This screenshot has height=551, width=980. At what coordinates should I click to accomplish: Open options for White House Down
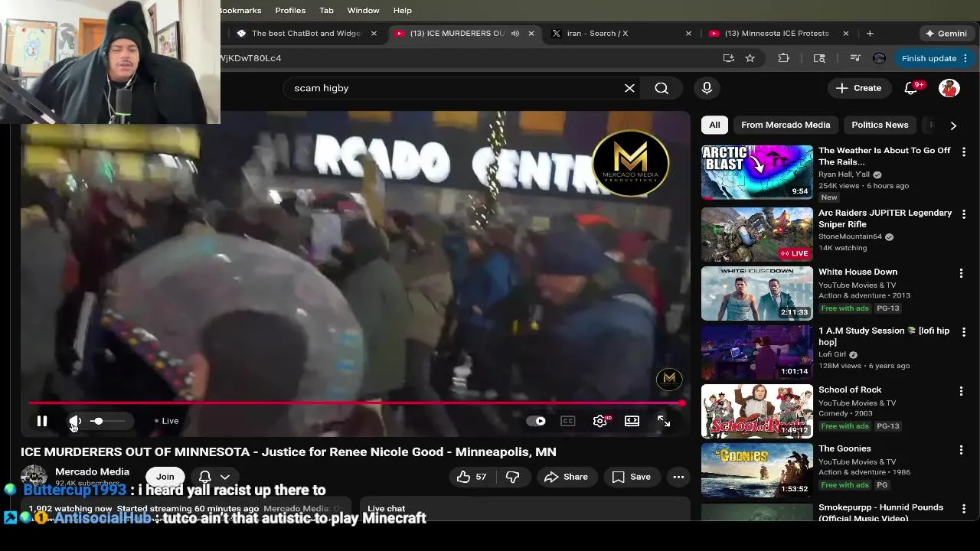click(x=962, y=273)
